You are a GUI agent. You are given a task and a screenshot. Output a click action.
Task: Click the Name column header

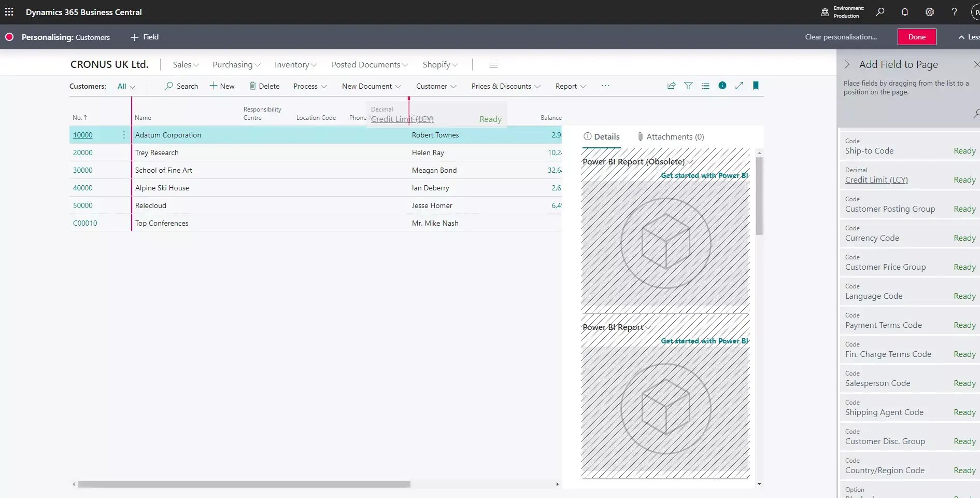click(143, 118)
